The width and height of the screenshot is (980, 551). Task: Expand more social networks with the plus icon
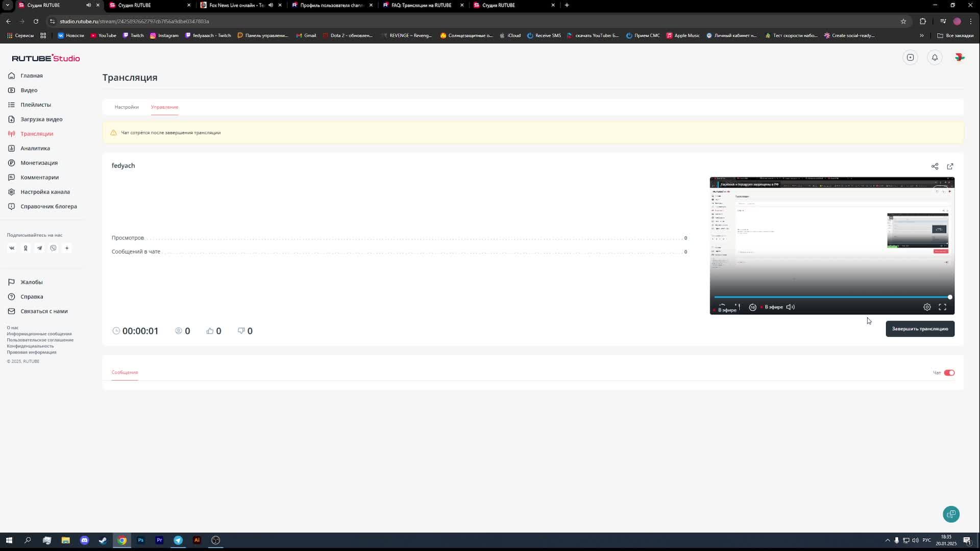pyautogui.click(x=67, y=248)
